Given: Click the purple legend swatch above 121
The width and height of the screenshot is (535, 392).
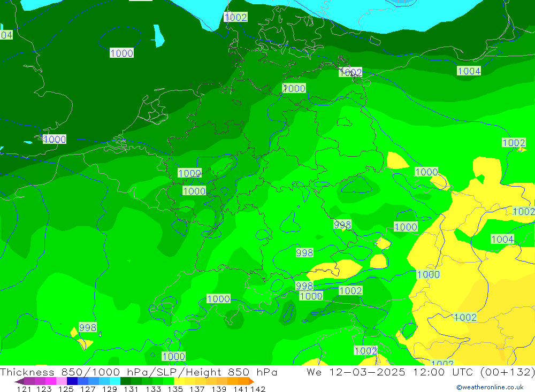Looking at the screenshot, I should click(29, 381).
